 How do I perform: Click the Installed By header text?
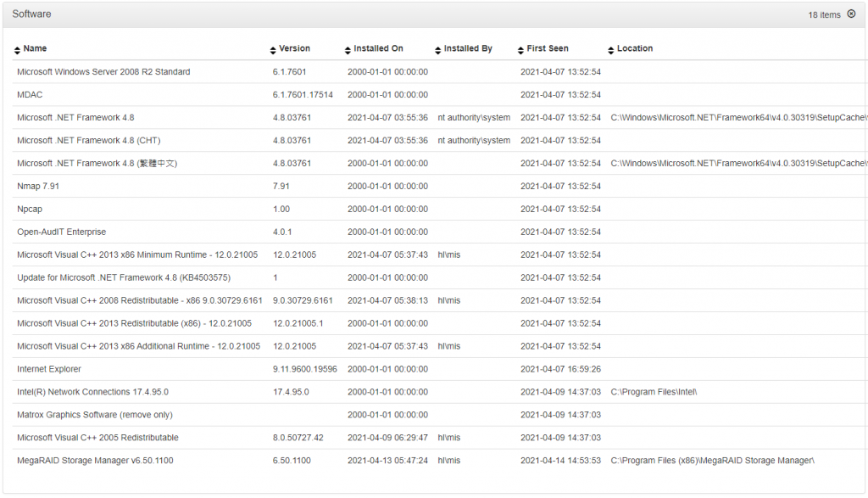468,48
